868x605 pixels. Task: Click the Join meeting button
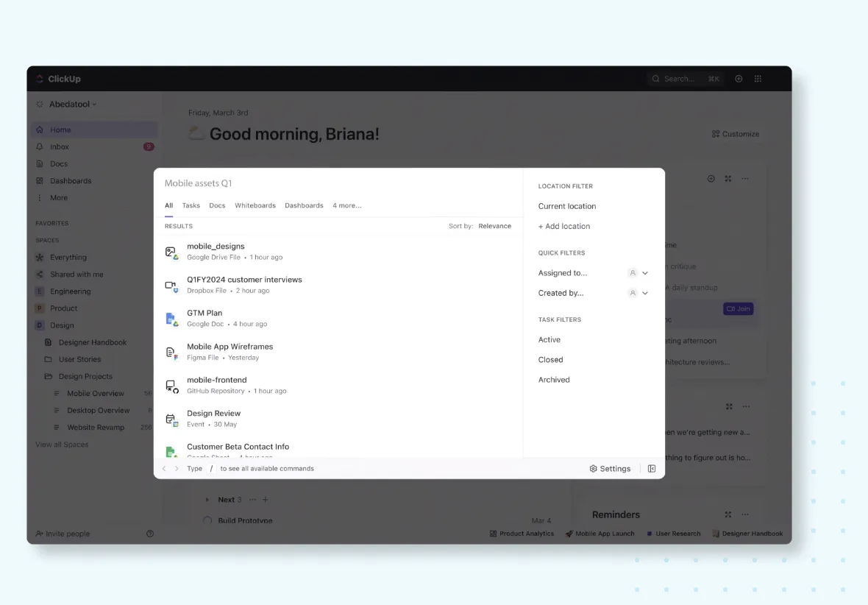738,308
